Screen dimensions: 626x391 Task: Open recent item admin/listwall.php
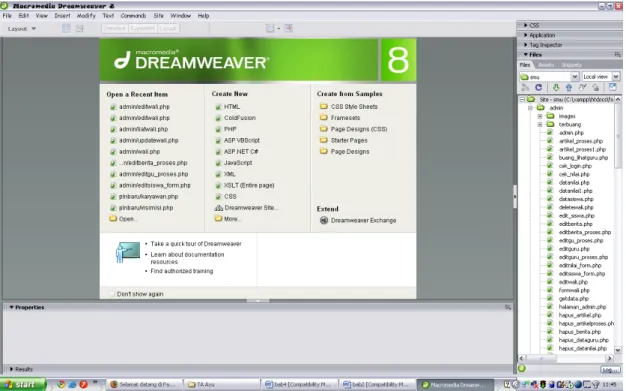tap(143, 129)
